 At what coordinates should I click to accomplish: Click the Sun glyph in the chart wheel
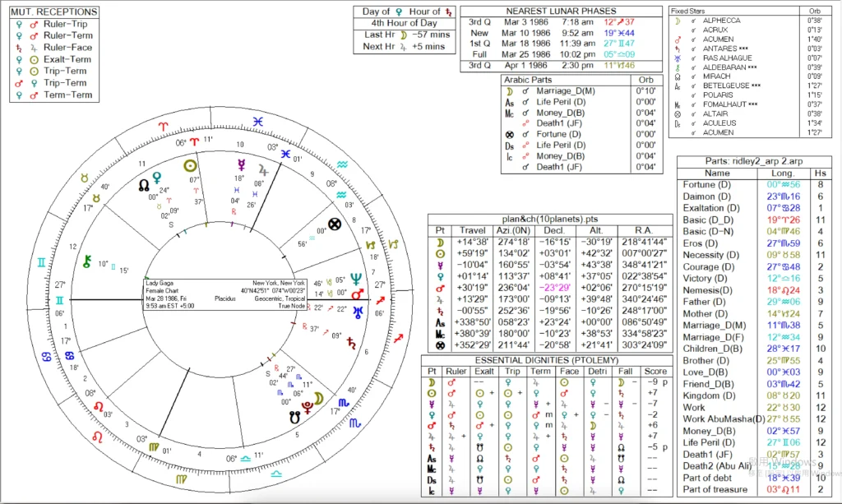point(189,164)
